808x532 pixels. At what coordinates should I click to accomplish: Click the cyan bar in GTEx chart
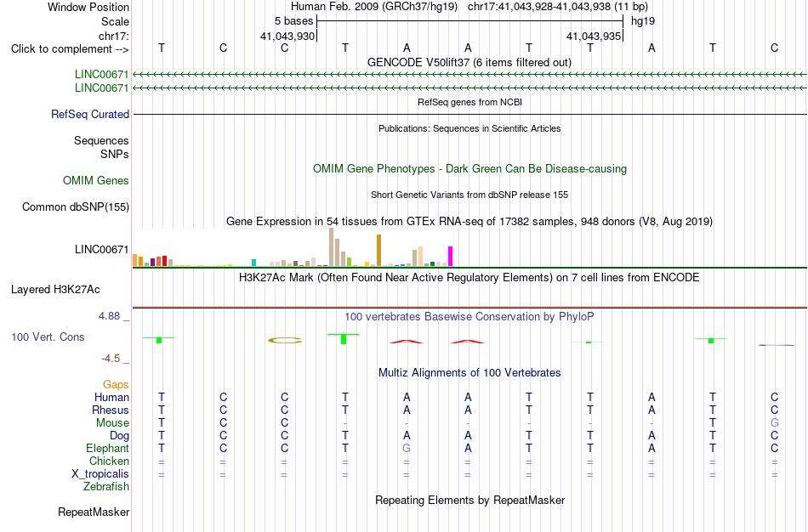(253, 263)
